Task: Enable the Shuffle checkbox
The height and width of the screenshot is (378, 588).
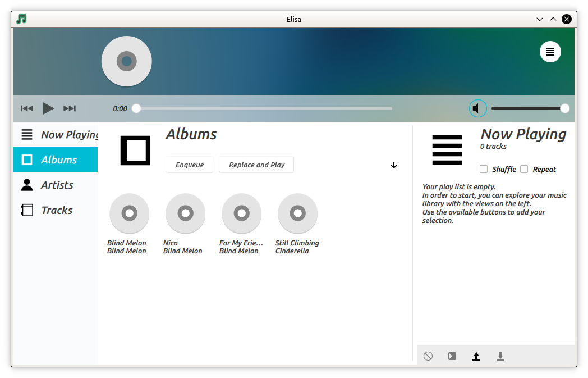Action: [484, 169]
